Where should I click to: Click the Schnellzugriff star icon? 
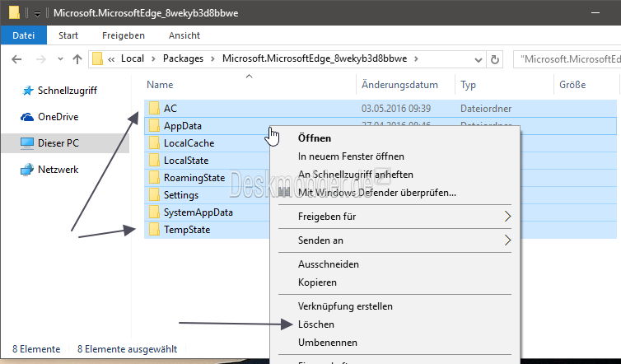point(27,91)
